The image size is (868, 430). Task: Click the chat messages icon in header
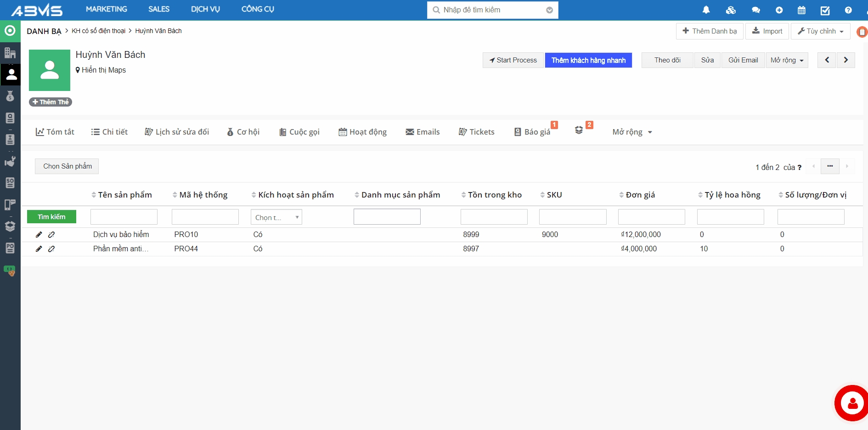click(755, 10)
